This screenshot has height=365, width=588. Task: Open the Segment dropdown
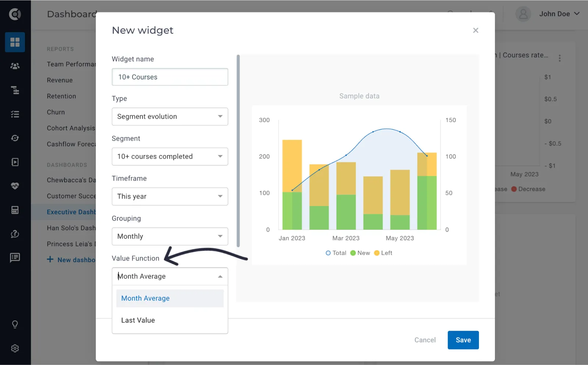[170, 157]
